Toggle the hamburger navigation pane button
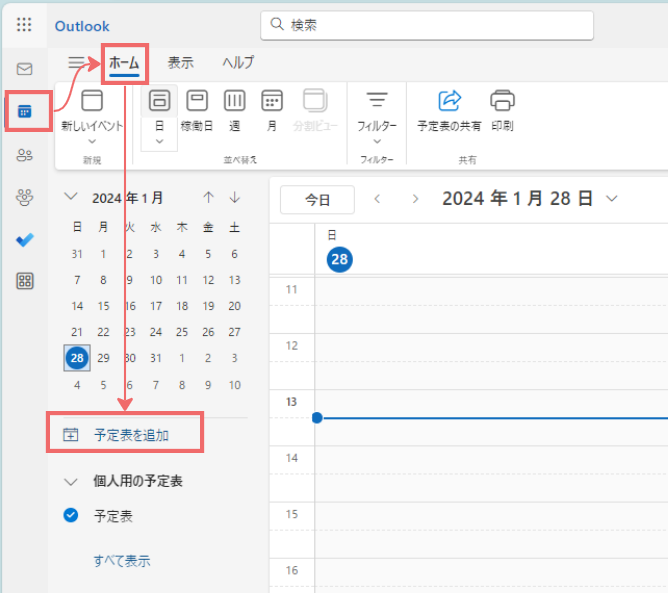This screenshot has height=593, width=668. pyautogui.click(x=76, y=63)
